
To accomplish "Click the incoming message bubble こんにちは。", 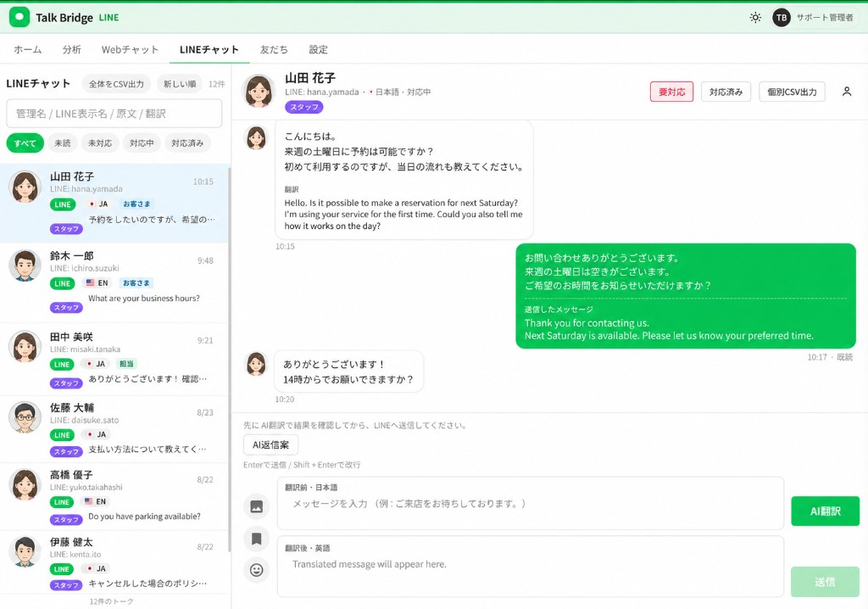I will (x=404, y=180).
